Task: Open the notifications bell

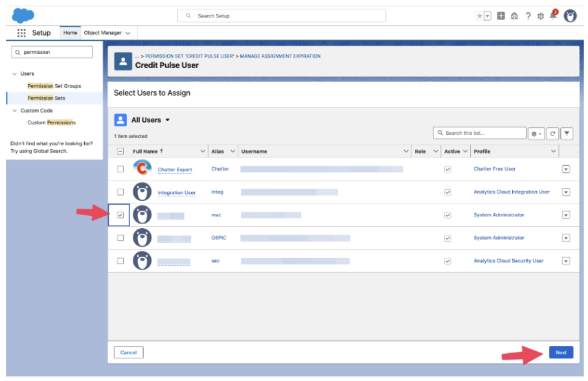Action: [553, 16]
